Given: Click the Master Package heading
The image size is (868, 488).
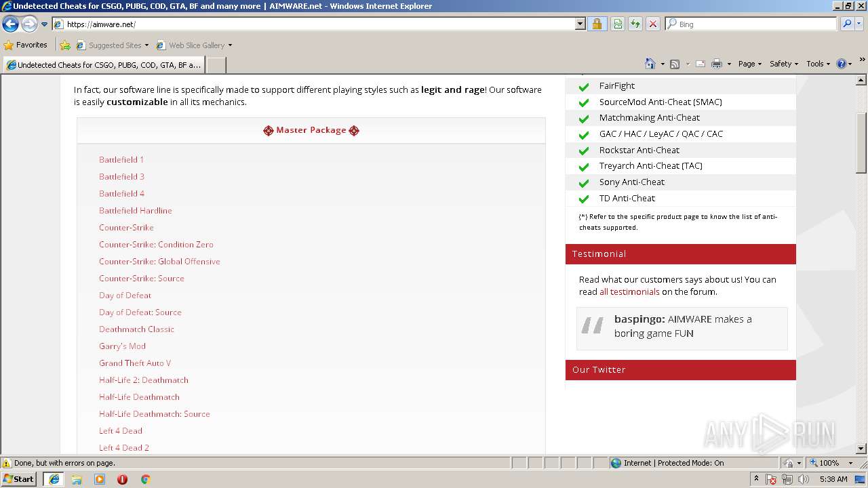Looking at the screenshot, I should pyautogui.click(x=311, y=130).
